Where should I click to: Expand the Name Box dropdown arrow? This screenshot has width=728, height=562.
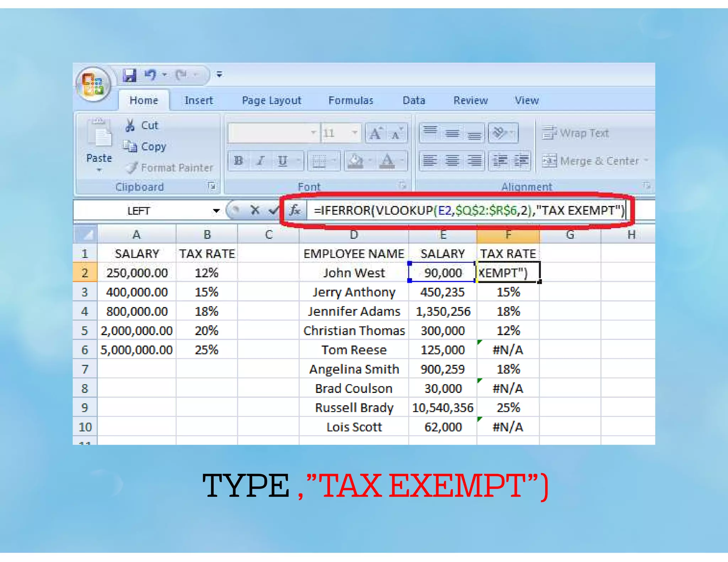[216, 211]
